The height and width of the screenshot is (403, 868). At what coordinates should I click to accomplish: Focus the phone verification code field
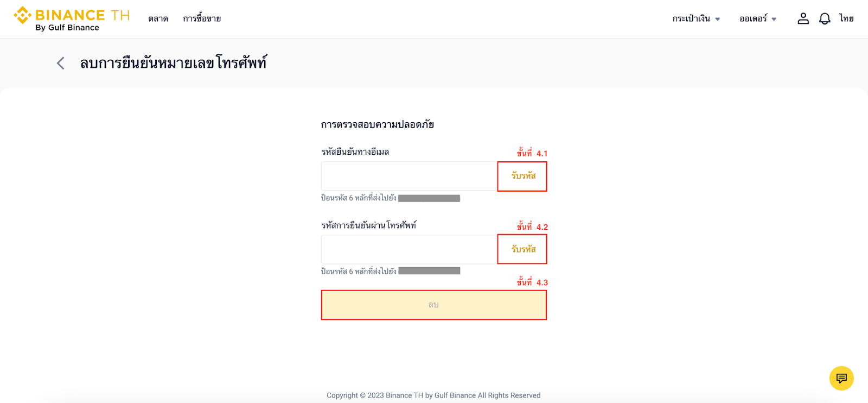(409, 249)
